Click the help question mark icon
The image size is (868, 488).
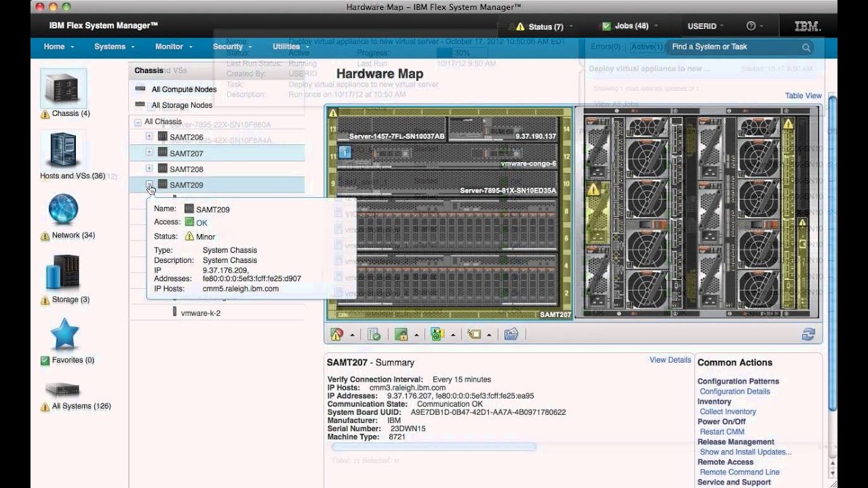[751, 26]
